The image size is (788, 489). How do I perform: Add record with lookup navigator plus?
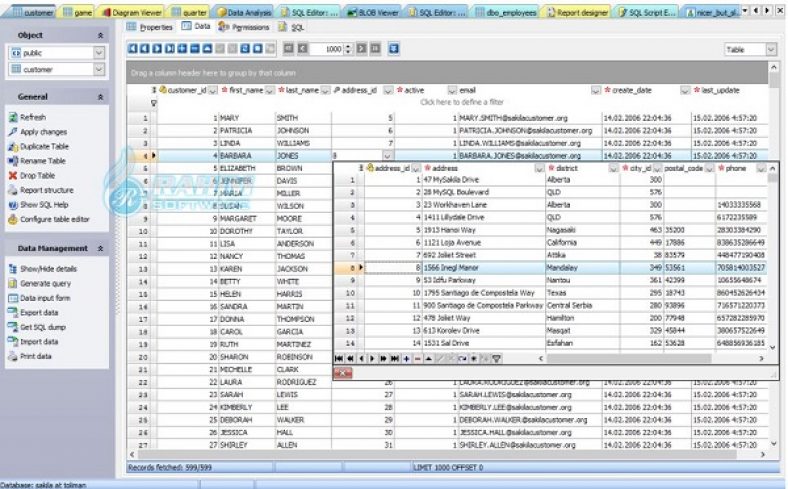[406, 359]
